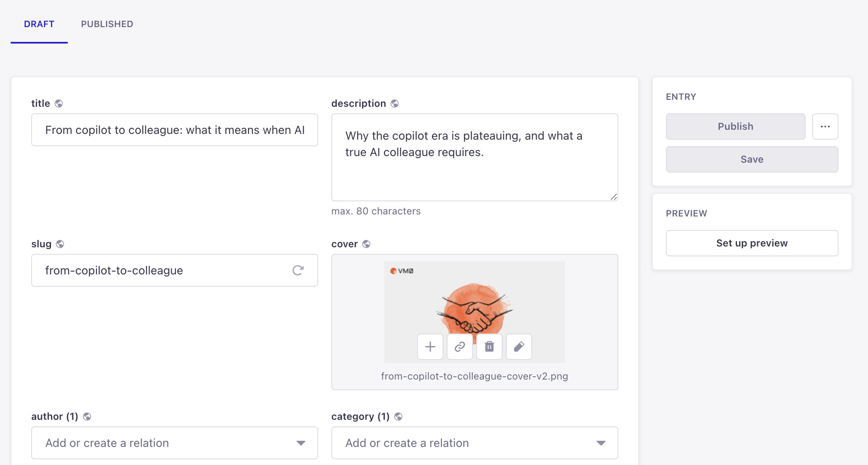This screenshot has width=868, height=465.
Task: Regenerate the slug with refresh icon
Action: point(298,270)
